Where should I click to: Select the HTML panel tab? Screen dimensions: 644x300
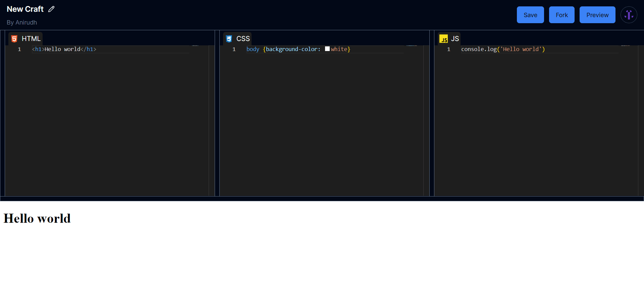(26, 39)
